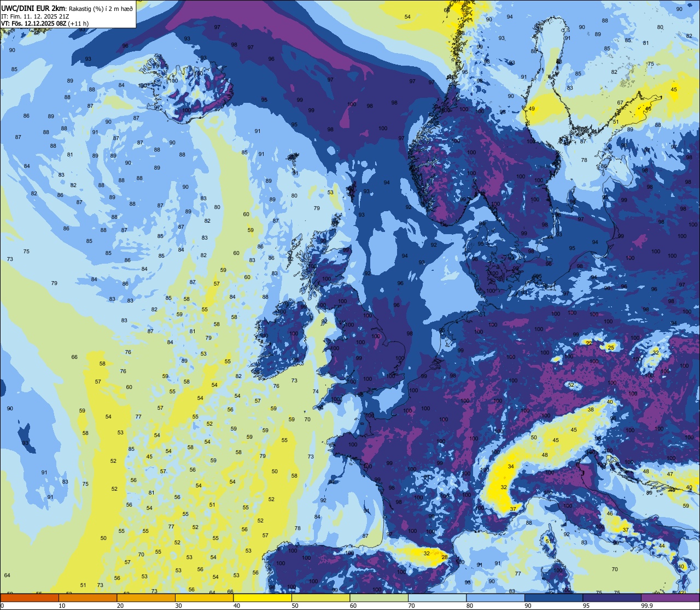Viewport: 700px width, 610px height.
Task: Click the yellow legend swatch between 40 and 50
Action: (x=262, y=597)
